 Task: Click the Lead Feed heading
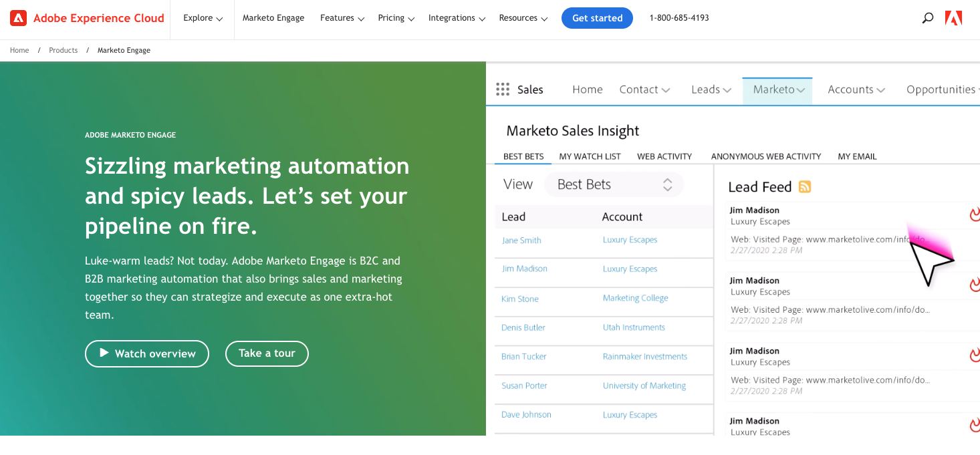tap(759, 187)
